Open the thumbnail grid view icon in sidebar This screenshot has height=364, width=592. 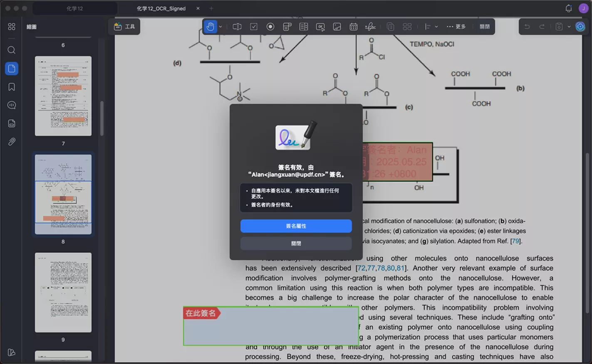click(12, 27)
